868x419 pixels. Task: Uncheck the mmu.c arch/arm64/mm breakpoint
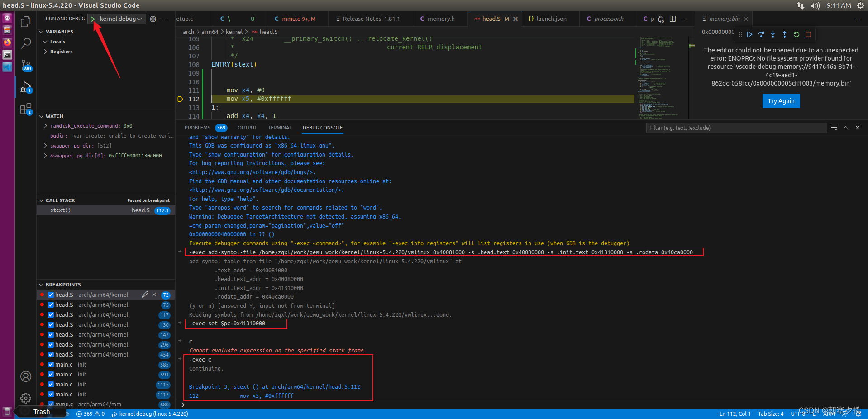(51, 404)
